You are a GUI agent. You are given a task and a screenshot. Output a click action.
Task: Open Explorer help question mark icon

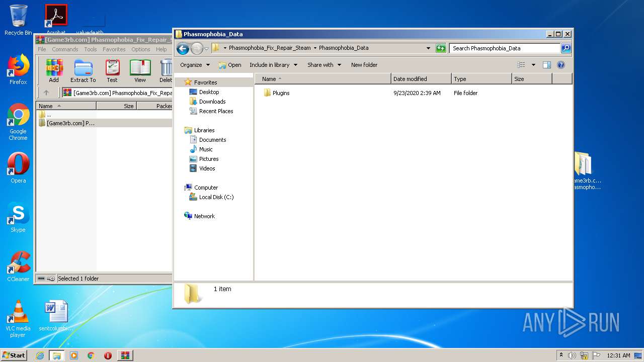pos(561,65)
